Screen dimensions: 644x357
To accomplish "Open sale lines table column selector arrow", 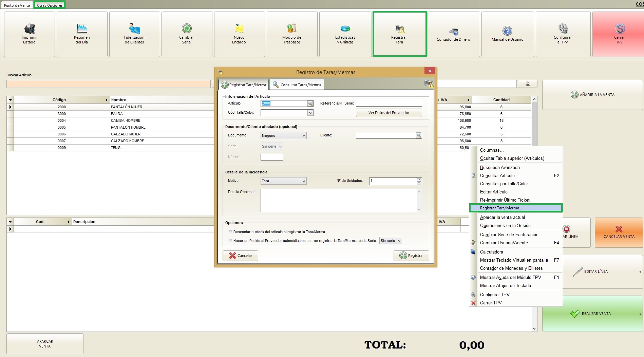I will point(10,222).
